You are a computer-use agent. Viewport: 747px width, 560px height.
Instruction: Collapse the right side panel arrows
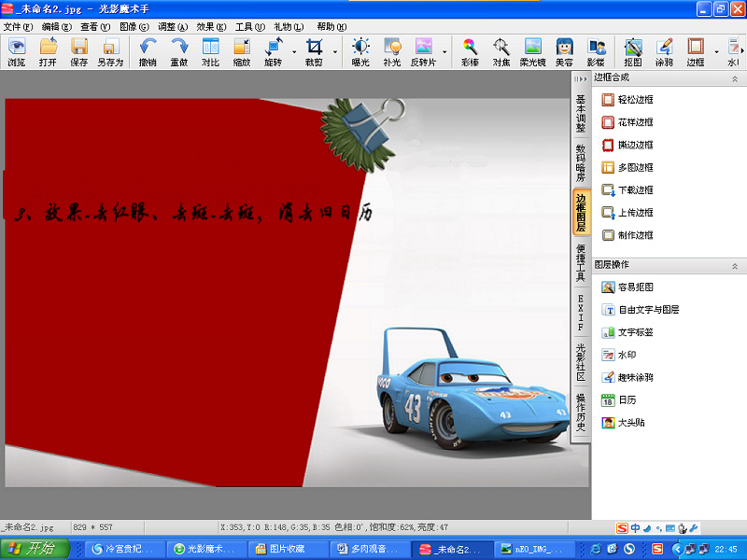tap(580, 79)
